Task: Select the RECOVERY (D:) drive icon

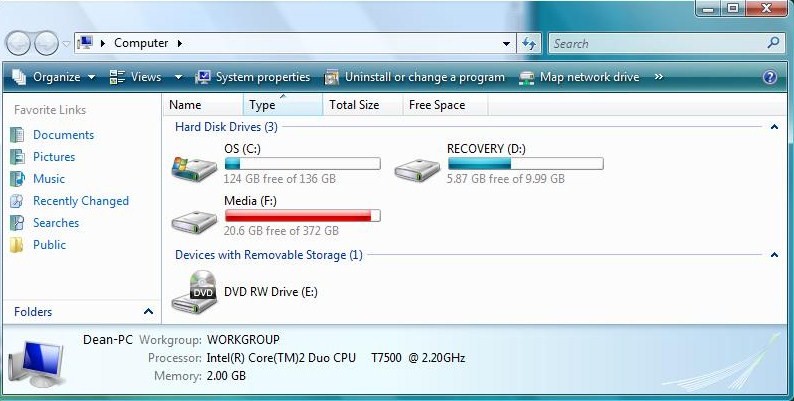Action: [417, 170]
